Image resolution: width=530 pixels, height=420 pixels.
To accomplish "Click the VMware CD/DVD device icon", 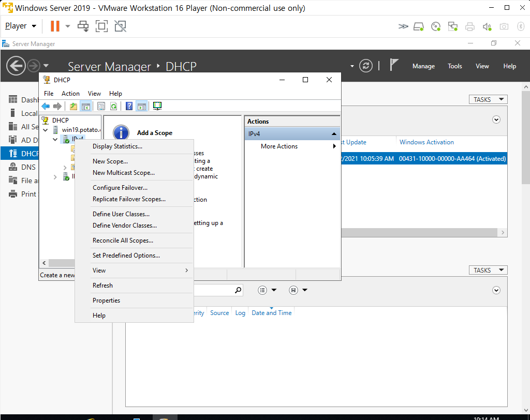I will tap(436, 26).
